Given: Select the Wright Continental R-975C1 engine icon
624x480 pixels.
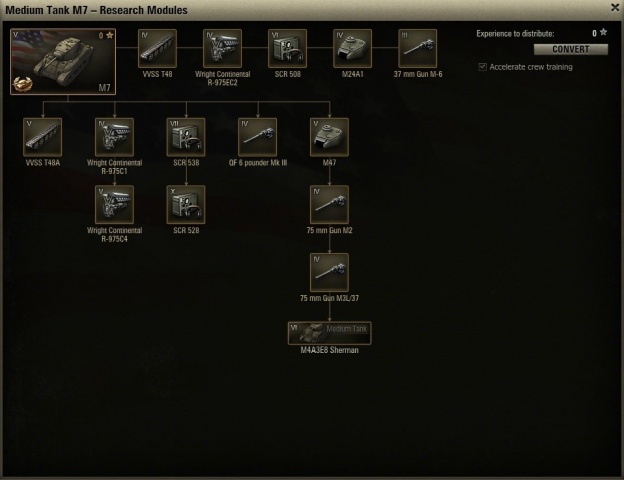Looking at the screenshot, I should [114, 137].
